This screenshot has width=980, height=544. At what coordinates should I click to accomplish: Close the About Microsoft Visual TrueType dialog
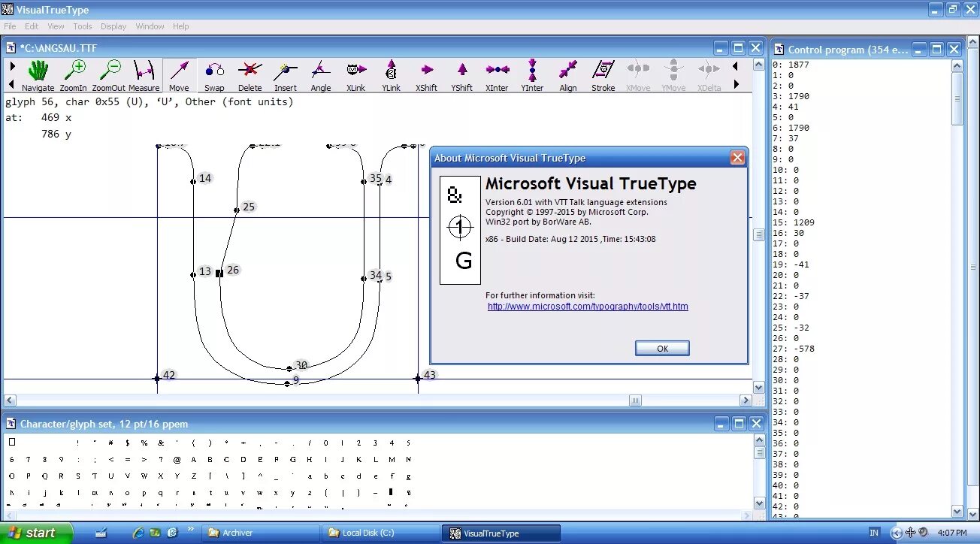coord(737,158)
